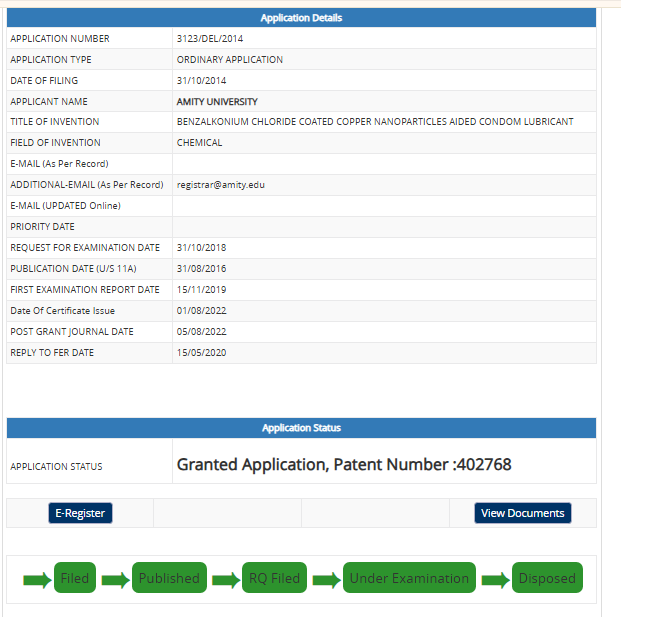Click publication date 31/08/2016
The image size is (648, 617).
tap(202, 269)
